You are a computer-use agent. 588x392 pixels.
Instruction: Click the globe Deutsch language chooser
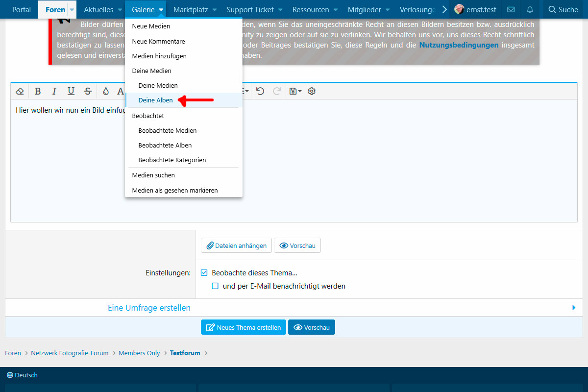22,375
